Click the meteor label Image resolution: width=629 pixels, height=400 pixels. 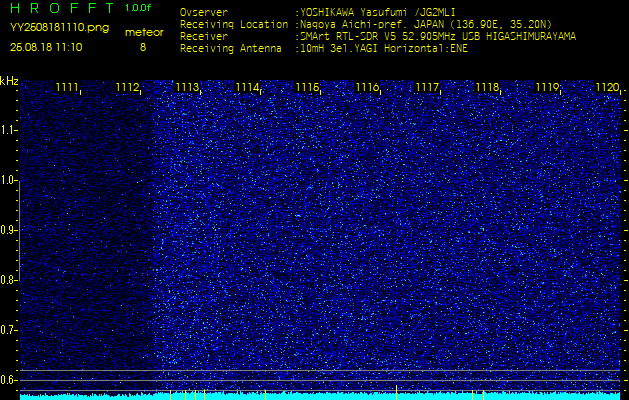point(144,33)
